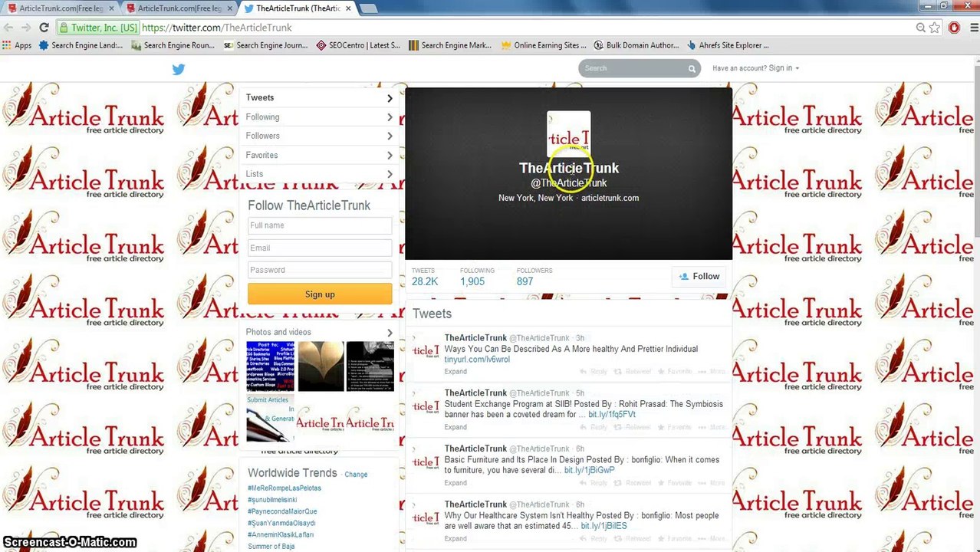The width and height of the screenshot is (980, 552).
Task: Expand the Basic Furniture tweet
Action: point(455,483)
